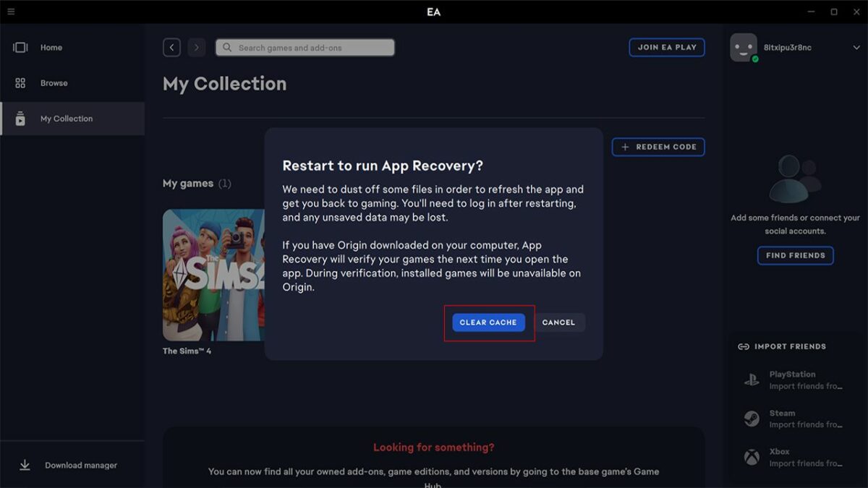
Task: Click the Home icon in sidebar
Action: click(x=20, y=48)
